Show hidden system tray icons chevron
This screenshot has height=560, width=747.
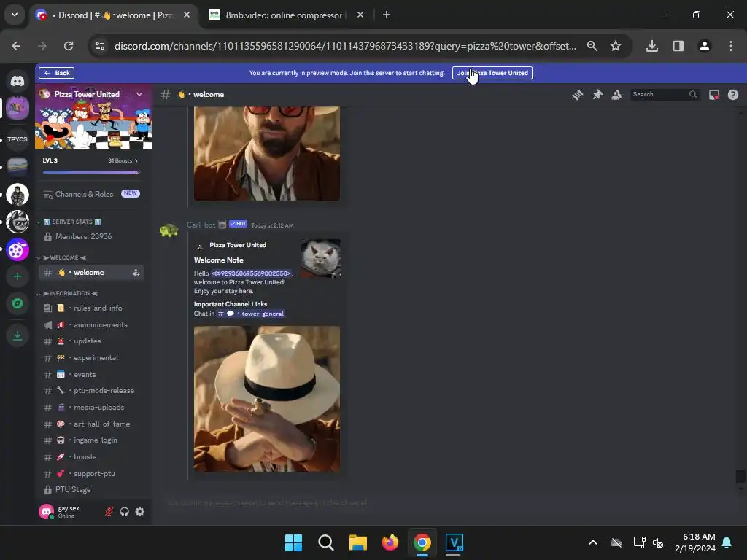click(x=593, y=542)
